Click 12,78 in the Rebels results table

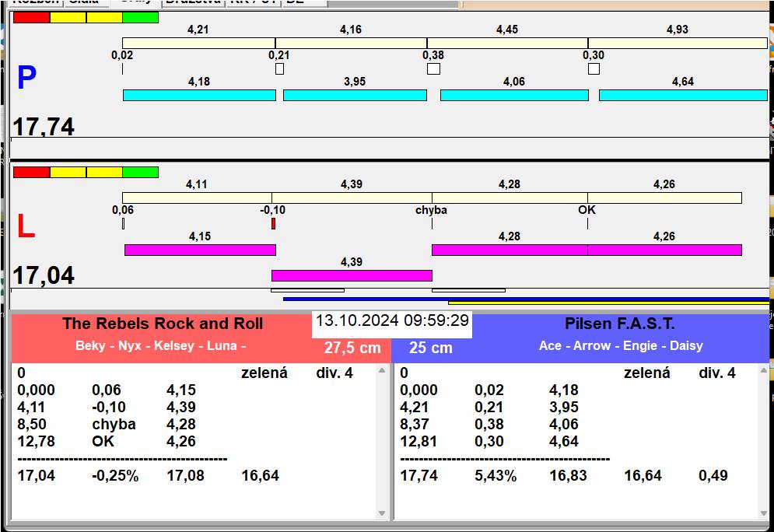tap(36, 441)
